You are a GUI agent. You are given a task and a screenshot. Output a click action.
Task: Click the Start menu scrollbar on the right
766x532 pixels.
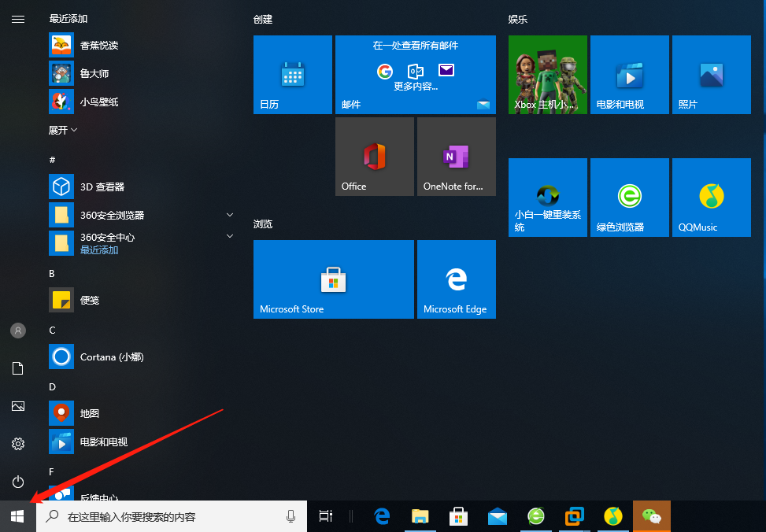762,236
